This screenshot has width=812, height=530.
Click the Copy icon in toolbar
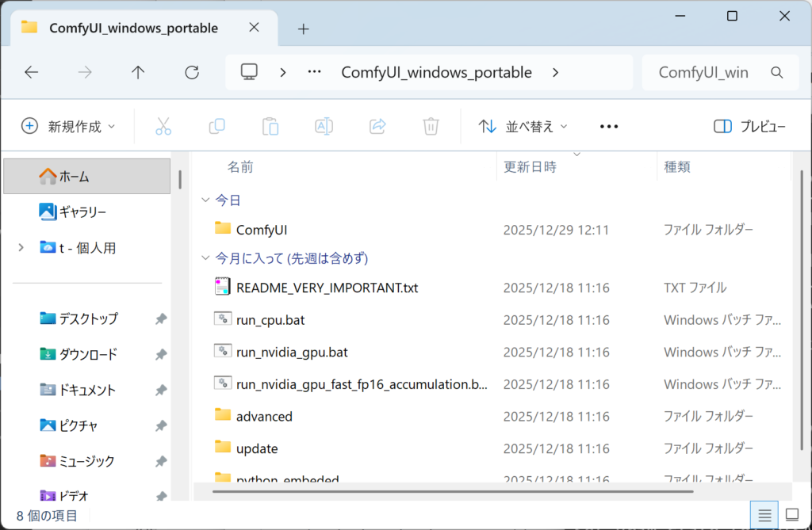(x=216, y=126)
